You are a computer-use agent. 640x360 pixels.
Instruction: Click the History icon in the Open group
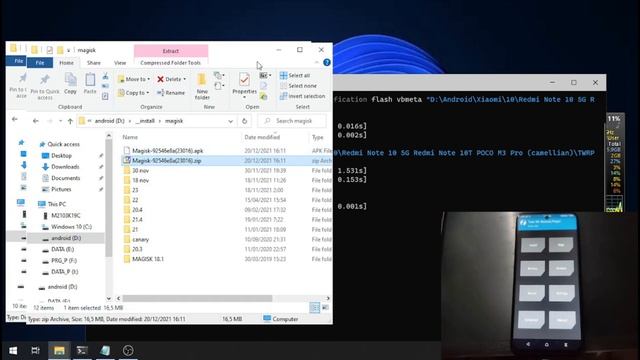(264, 97)
